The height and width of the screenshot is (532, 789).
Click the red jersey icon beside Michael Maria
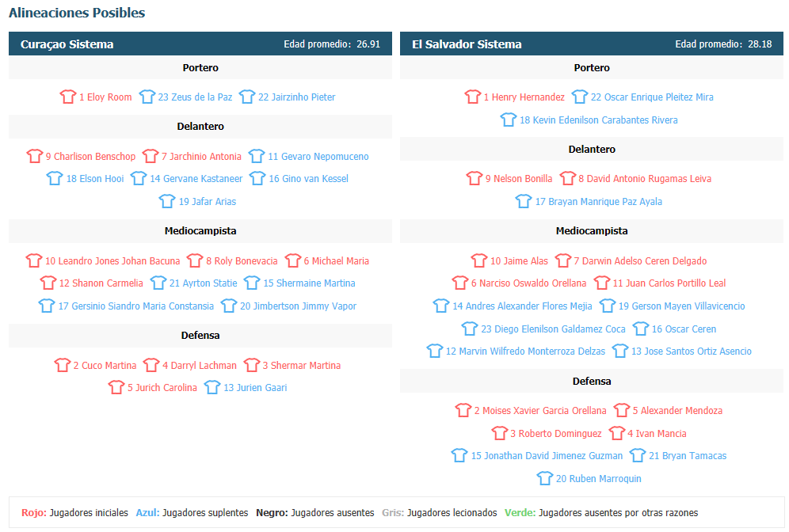(293, 260)
